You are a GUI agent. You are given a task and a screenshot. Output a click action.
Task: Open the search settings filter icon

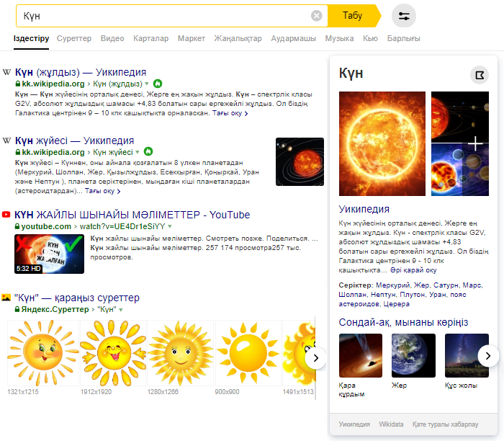404,16
